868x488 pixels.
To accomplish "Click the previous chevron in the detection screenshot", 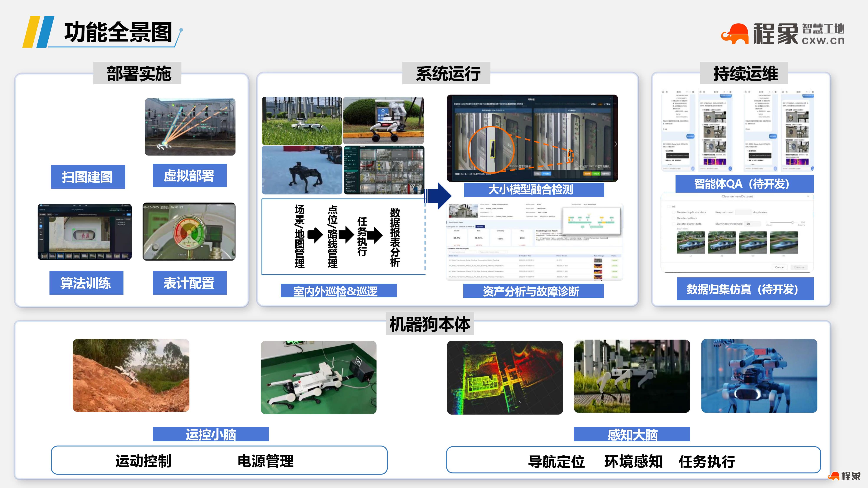I will pyautogui.click(x=450, y=144).
